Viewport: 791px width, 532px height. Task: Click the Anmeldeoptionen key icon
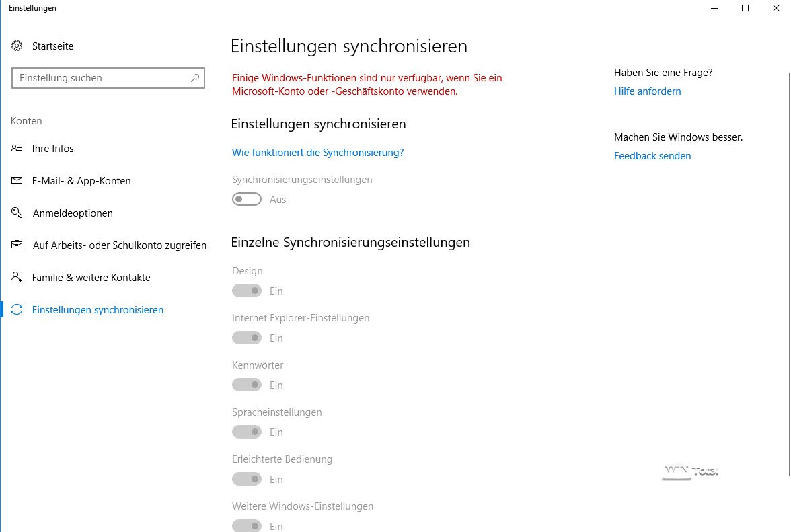[x=17, y=213]
